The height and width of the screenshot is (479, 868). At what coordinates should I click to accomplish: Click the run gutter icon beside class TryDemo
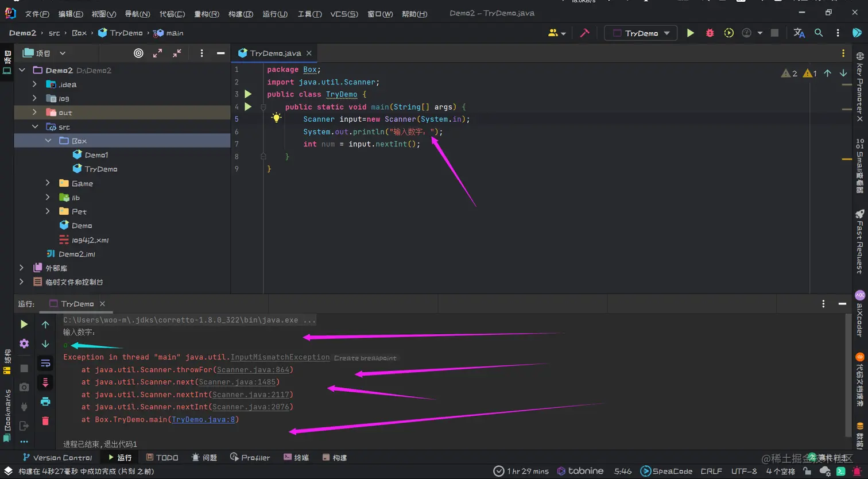248,94
